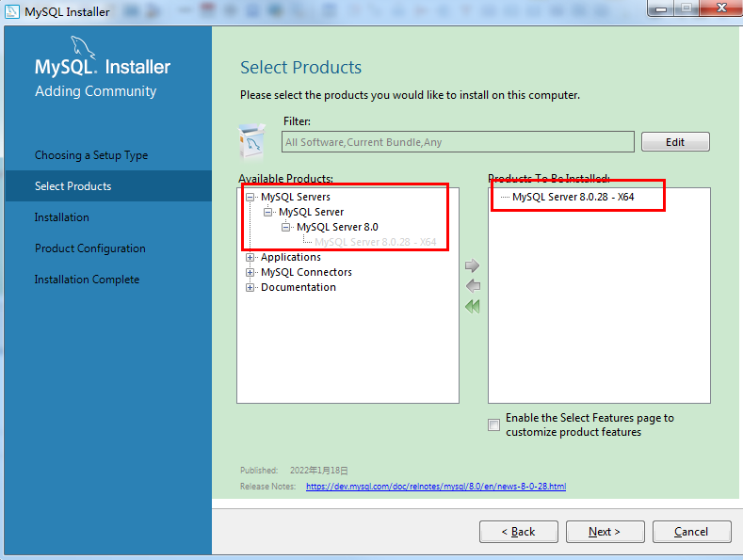Open the release notes hyperlink
This screenshot has height=560, width=743.
436,486
